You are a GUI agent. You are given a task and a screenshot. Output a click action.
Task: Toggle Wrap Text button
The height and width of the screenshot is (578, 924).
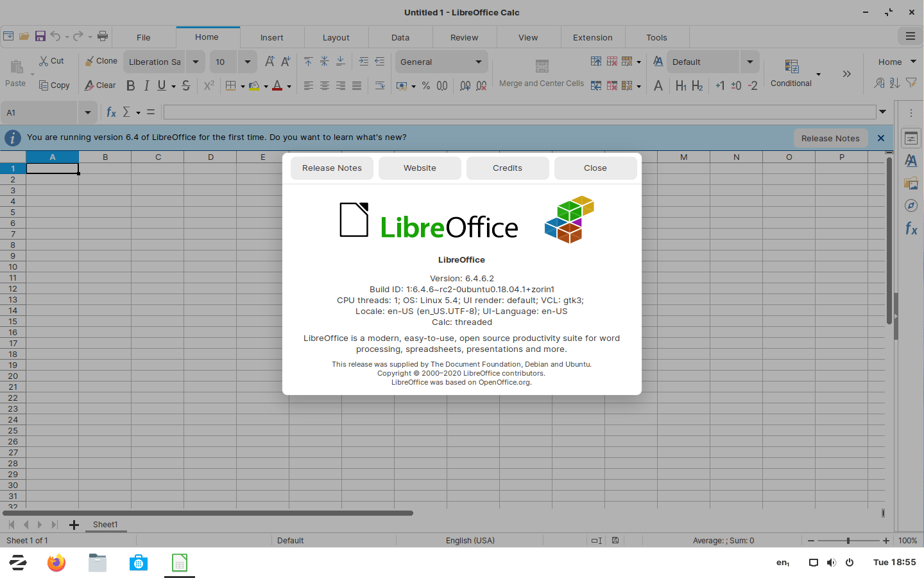(x=380, y=85)
